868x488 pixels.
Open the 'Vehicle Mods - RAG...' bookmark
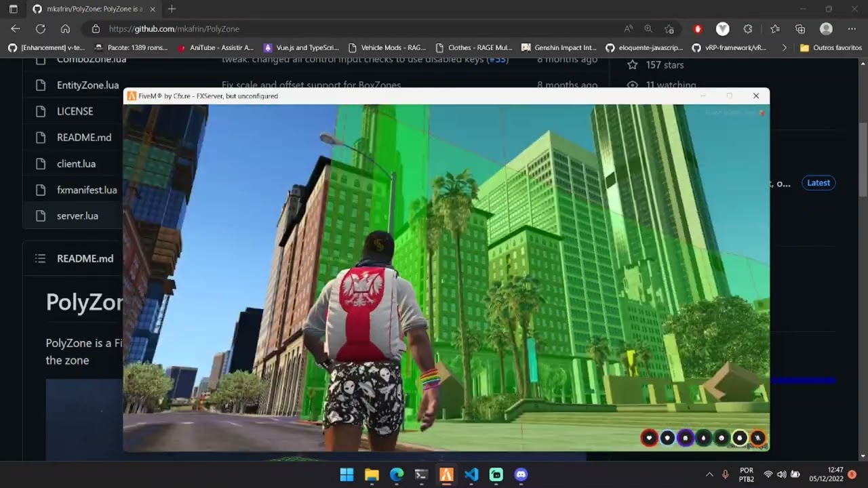pos(387,47)
